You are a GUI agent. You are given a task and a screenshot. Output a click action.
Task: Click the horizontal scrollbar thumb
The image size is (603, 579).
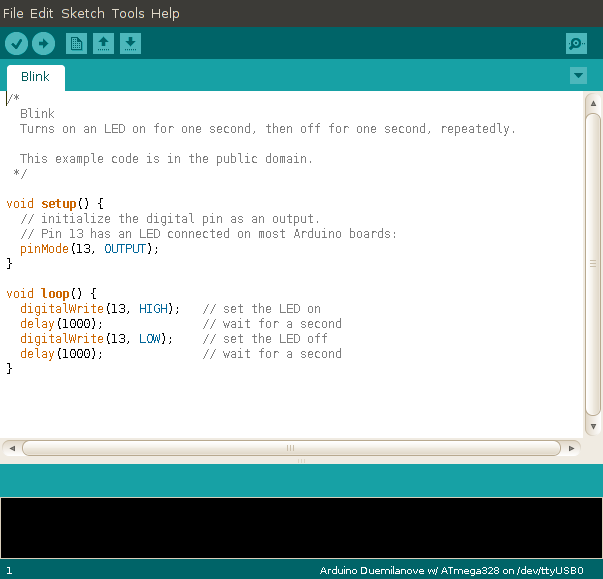point(291,448)
